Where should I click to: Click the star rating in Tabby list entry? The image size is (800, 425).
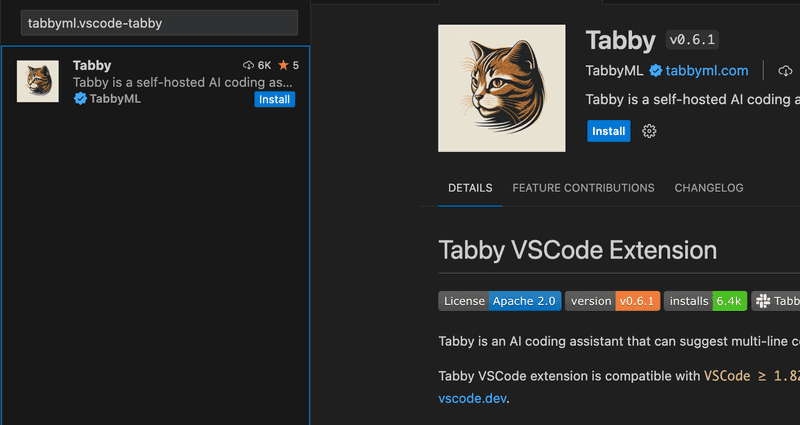(289, 65)
